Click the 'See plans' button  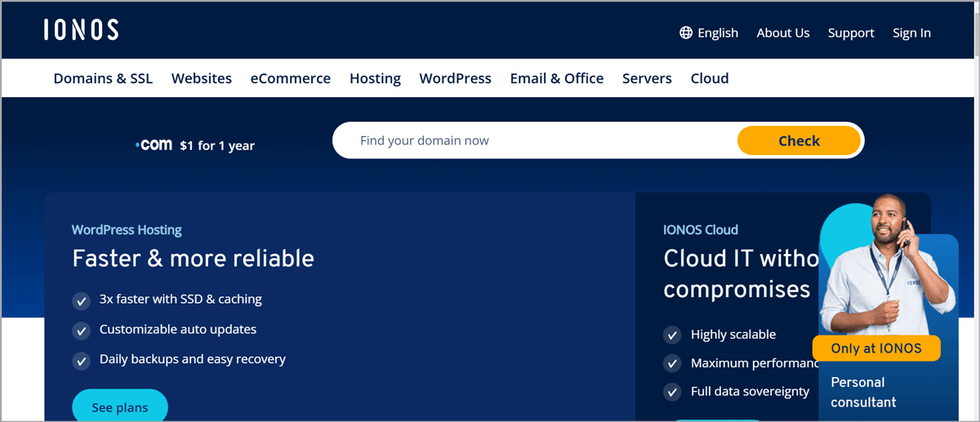[120, 406]
